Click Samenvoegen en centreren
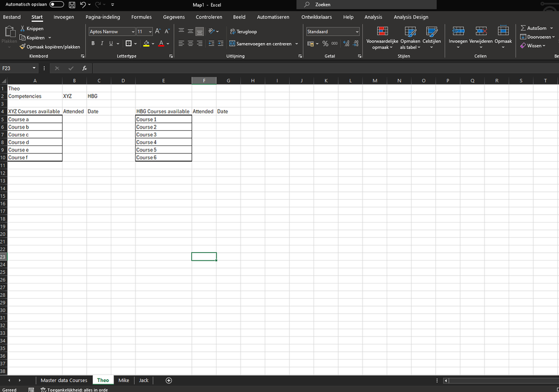 tap(261, 44)
